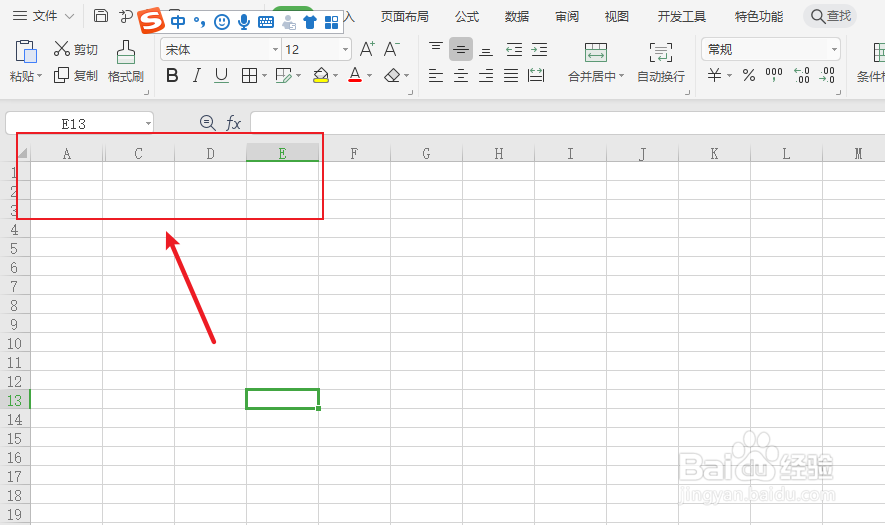Image resolution: width=885 pixels, height=525 pixels.
Task: Open the font name 宋体 dropdown
Action: 275,50
